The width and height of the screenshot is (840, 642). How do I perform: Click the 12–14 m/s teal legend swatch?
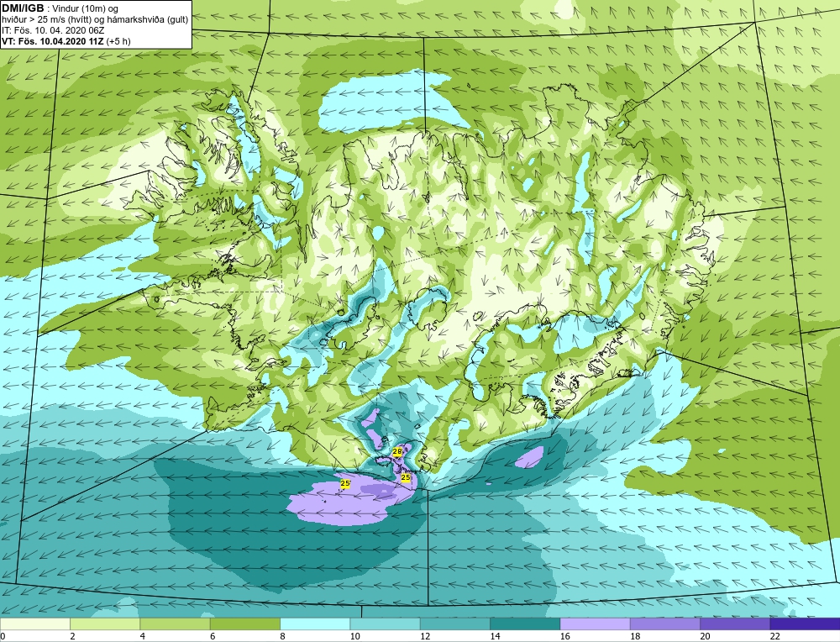point(454,624)
